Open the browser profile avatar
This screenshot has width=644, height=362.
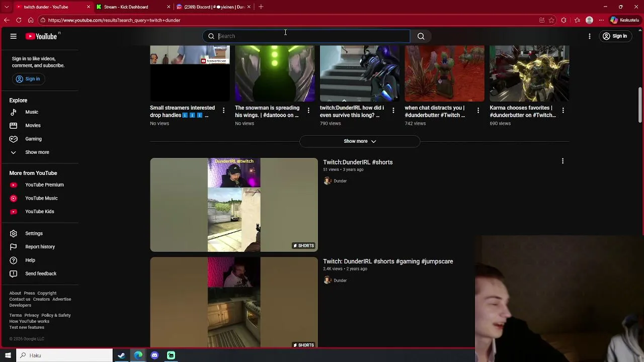[589, 20]
